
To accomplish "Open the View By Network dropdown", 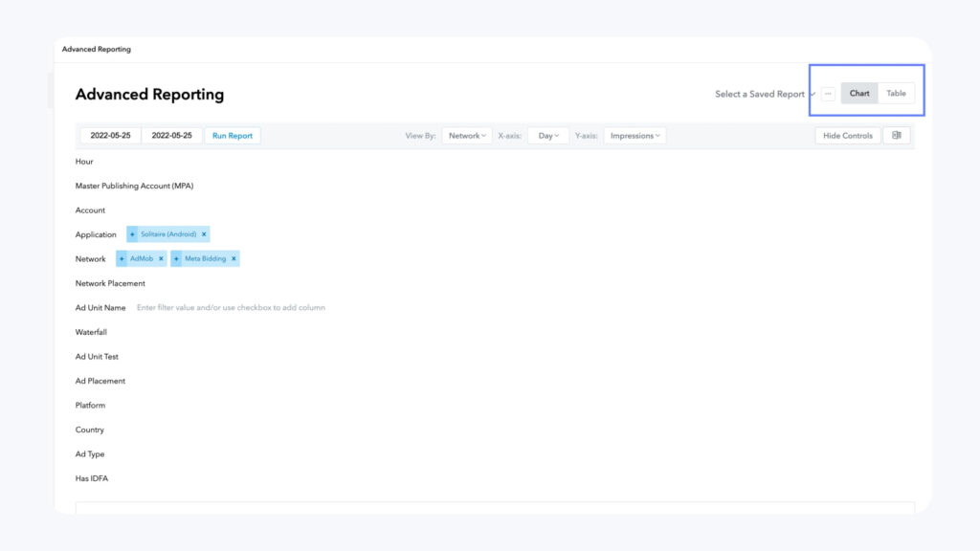I will click(467, 136).
